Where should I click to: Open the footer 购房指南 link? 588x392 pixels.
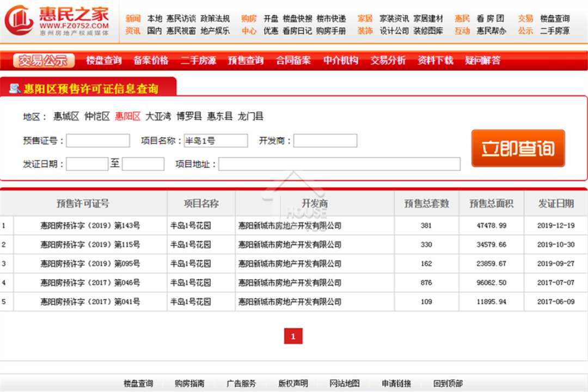(190, 383)
